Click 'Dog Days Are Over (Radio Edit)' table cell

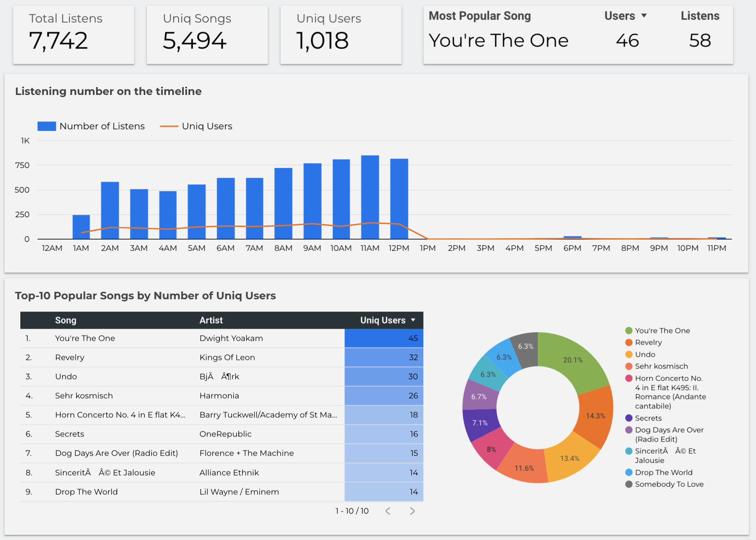(x=116, y=453)
